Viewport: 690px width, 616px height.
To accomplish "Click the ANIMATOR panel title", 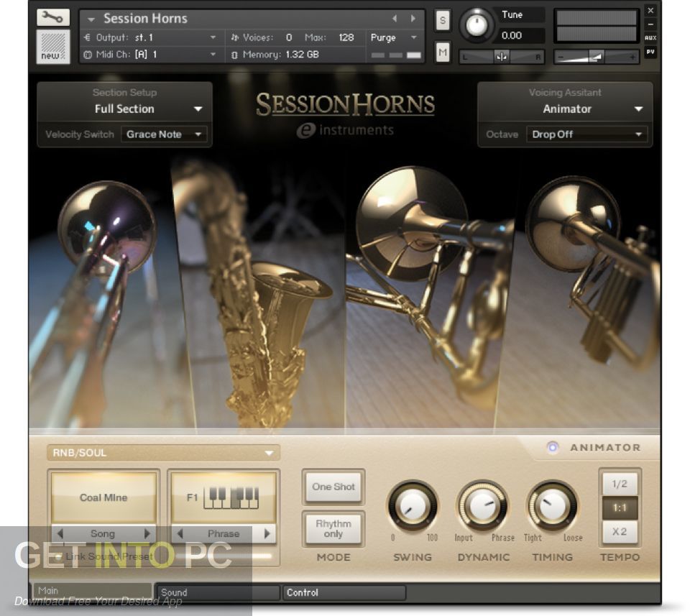I will (x=605, y=448).
